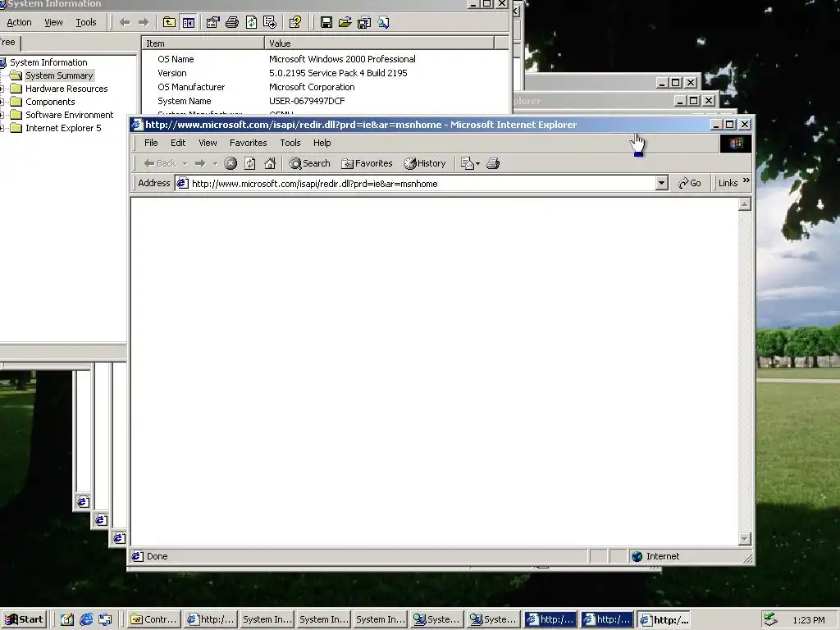The width and height of the screenshot is (840, 630).
Task: Click the Export List icon in System Information
Action: [x=270, y=22]
